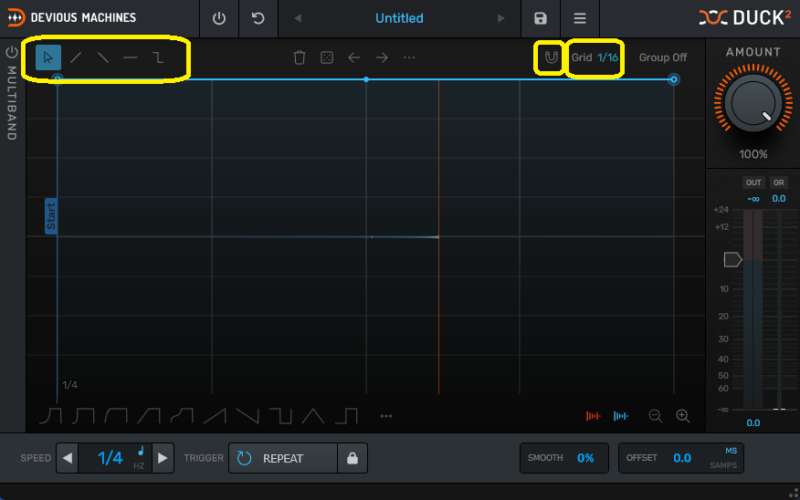
Task: Zoom in on the envelope graph
Action: (683, 416)
